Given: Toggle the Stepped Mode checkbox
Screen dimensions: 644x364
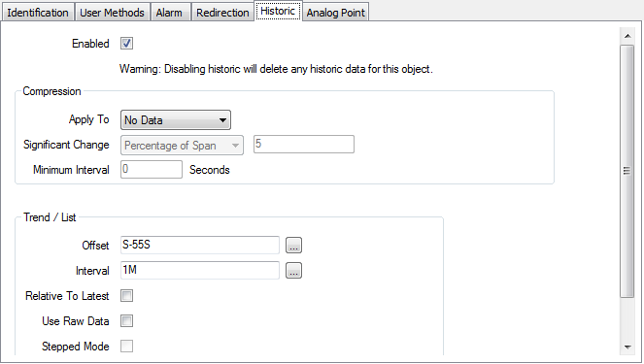Looking at the screenshot, I should [126, 346].
